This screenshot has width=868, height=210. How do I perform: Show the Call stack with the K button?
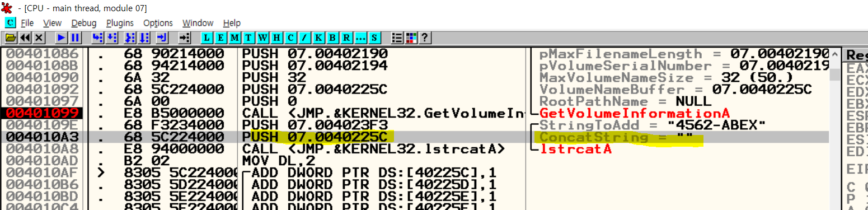[x=318, y=38]
